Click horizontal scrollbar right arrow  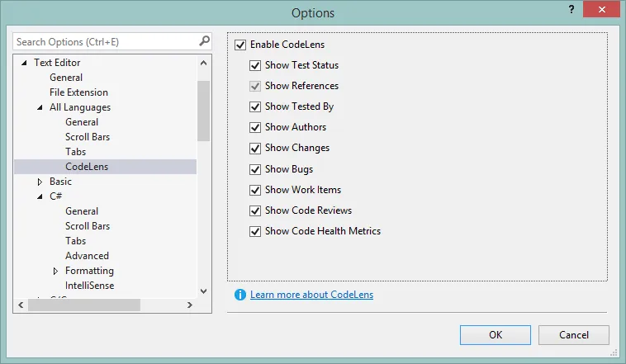(190, 305)
